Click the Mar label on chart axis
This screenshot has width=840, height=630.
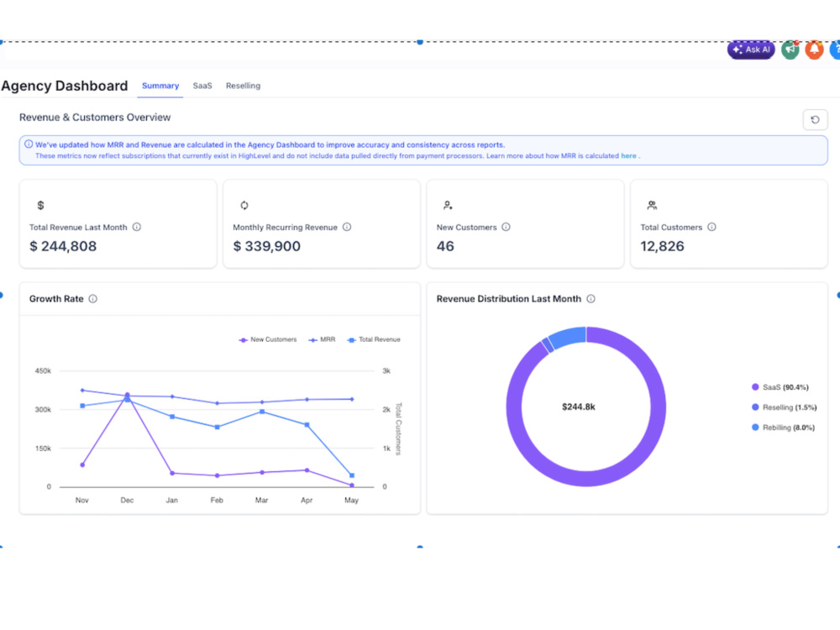click(x=261, y=501)
